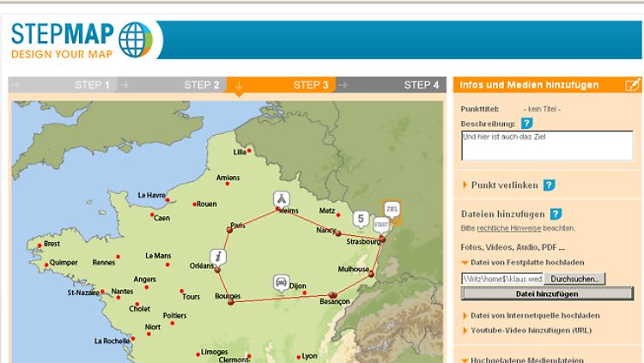Image resolution: width=644 pixels, height=363 pixels.
Task: Click the tent camping marker near Reims
Action: pyautogui.click(x=280, y=199)
